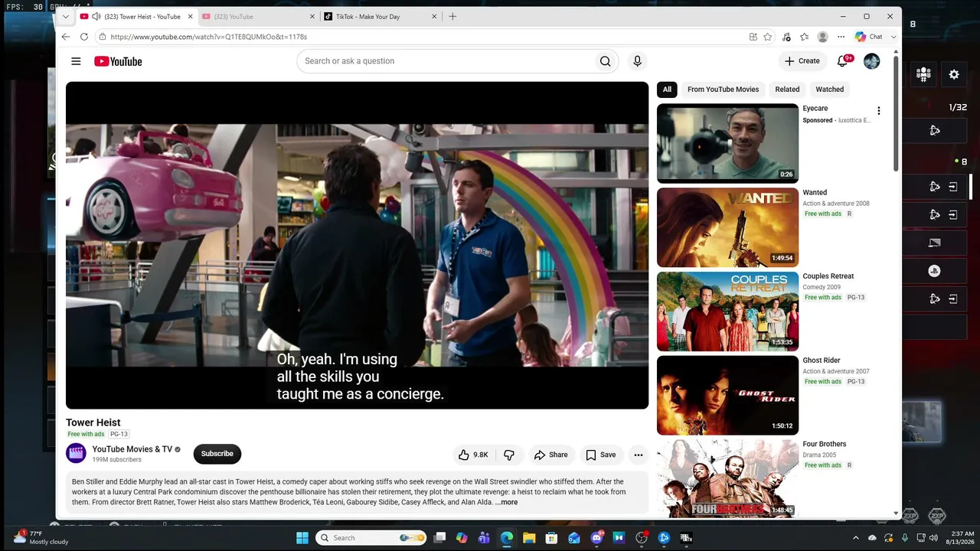Open the YouTube account avatar menu
This screenshot has width=980, height=551.
(872, 61)
